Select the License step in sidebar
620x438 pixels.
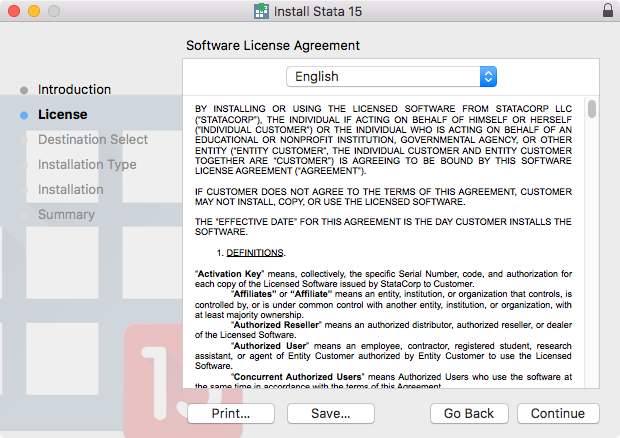click(x=62, y=115)
